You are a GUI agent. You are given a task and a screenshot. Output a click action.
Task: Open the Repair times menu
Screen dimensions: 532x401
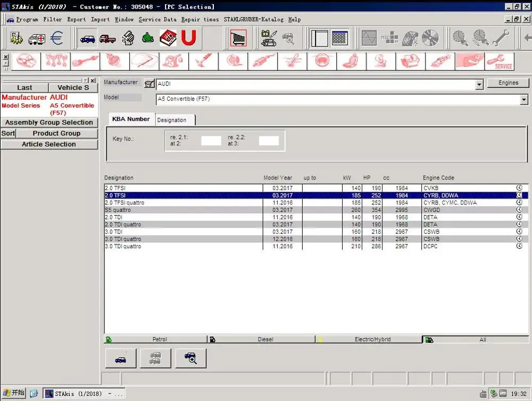tap(199, 19)
